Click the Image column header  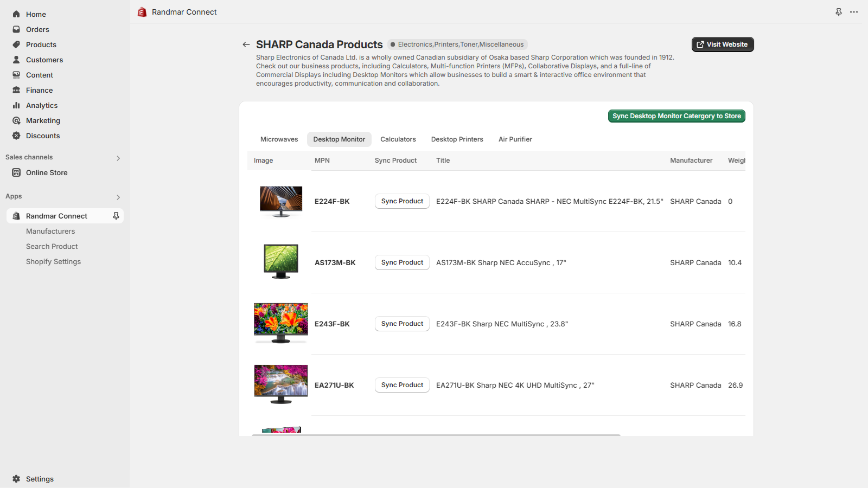pos(263,160)
